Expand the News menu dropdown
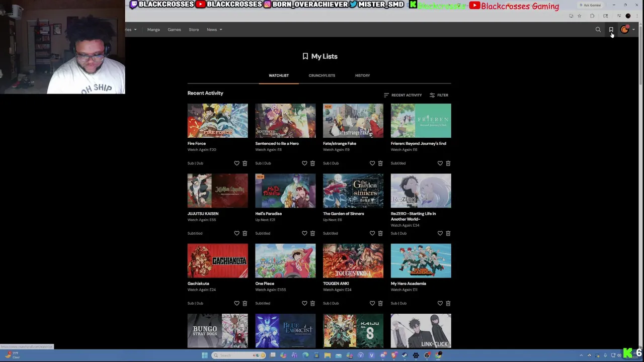 (x=214, y=30)
